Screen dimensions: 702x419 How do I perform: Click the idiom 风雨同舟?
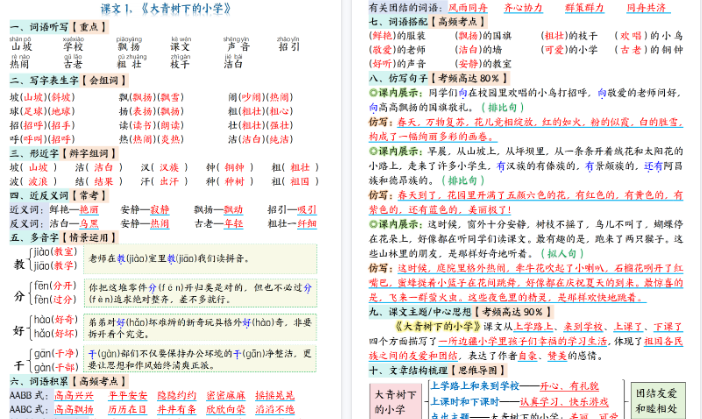click(x=468, y=8)
